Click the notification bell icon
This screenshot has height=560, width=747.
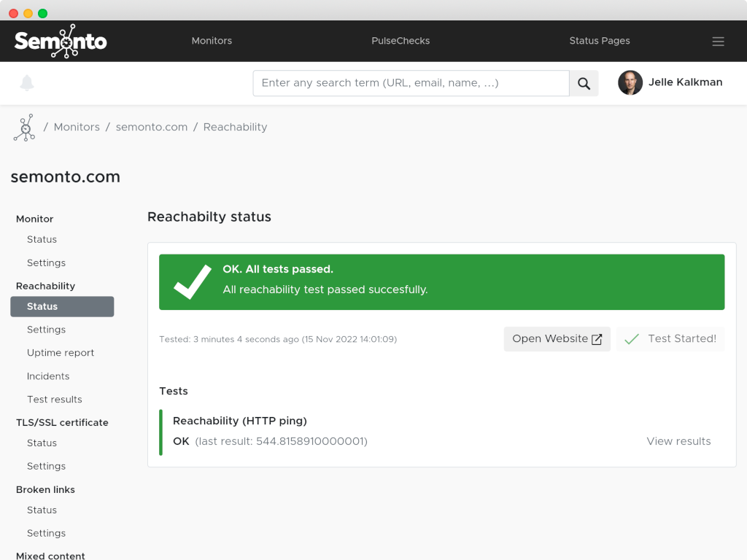point(27,83)
